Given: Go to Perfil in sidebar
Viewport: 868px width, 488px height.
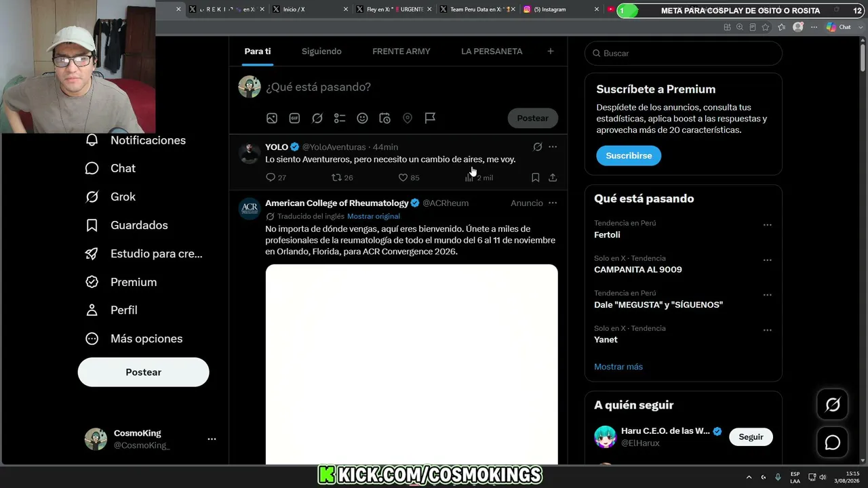Looking at the screenshot, I should click(111, 310).
